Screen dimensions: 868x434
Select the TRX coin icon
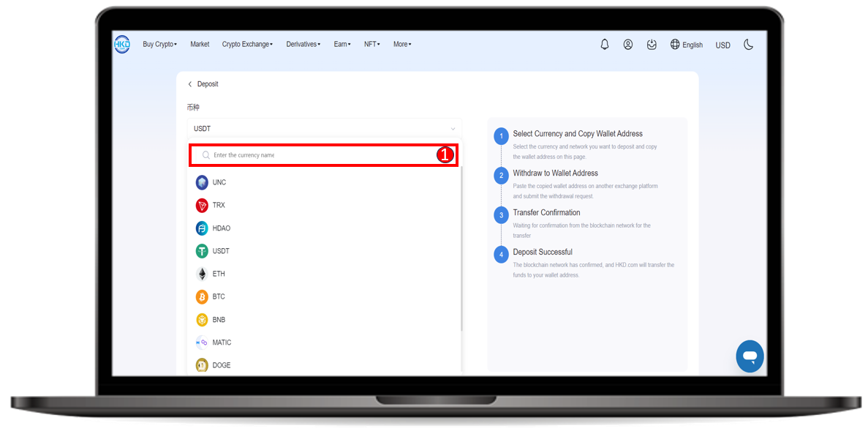[x=202, y=206]
